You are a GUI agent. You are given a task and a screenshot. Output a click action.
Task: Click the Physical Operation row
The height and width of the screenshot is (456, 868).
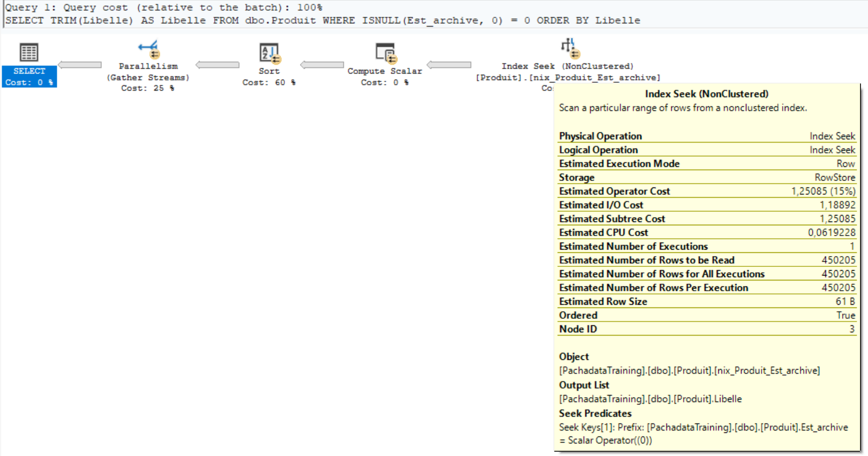click(707, 136)
